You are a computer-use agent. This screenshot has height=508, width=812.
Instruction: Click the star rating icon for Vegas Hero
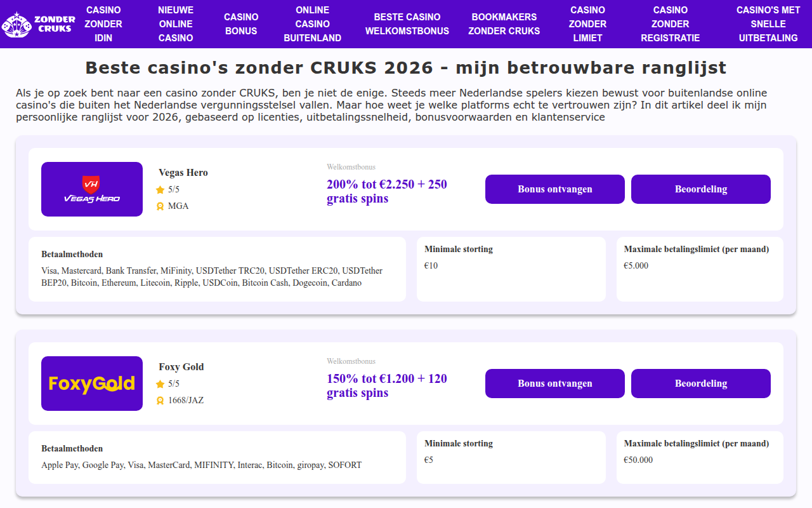[160, 189]
